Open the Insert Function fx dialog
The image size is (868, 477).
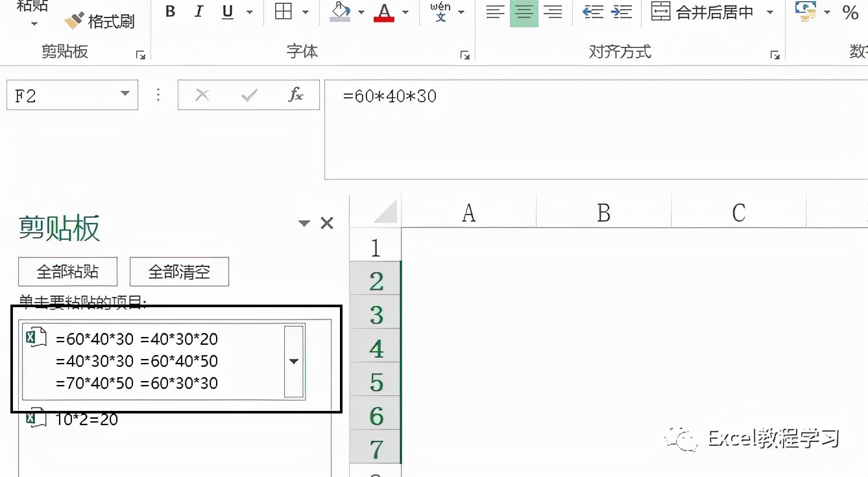296,95
